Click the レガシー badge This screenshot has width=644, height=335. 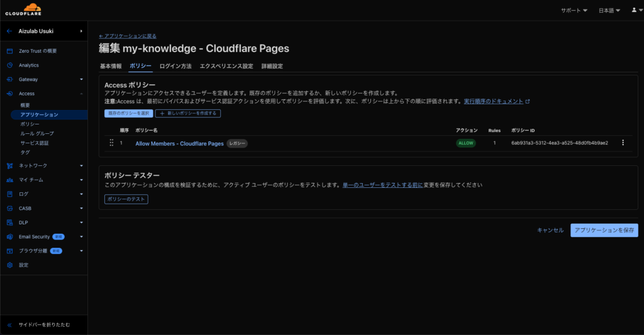coord(237,144)
